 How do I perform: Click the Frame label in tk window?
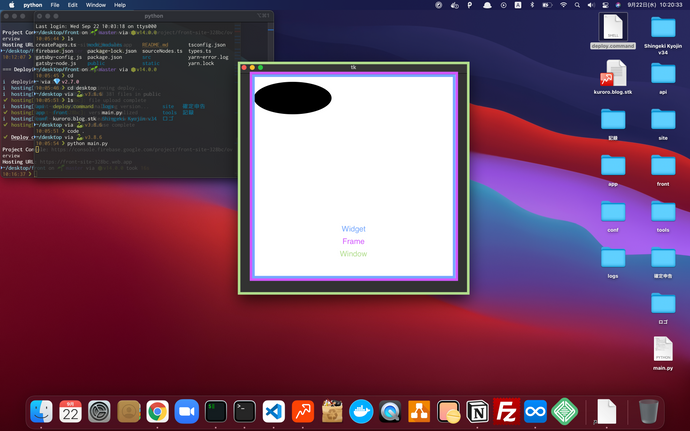(353, 241)
